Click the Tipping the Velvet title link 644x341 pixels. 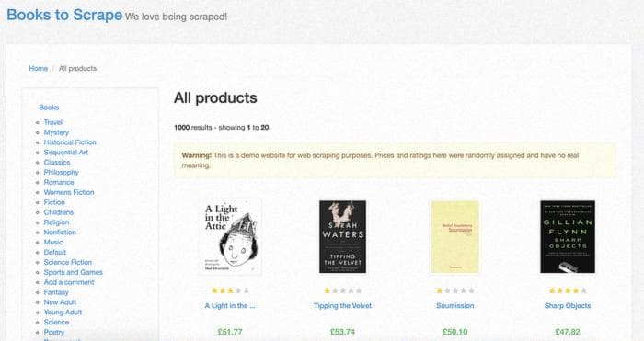tap(342, 306)
